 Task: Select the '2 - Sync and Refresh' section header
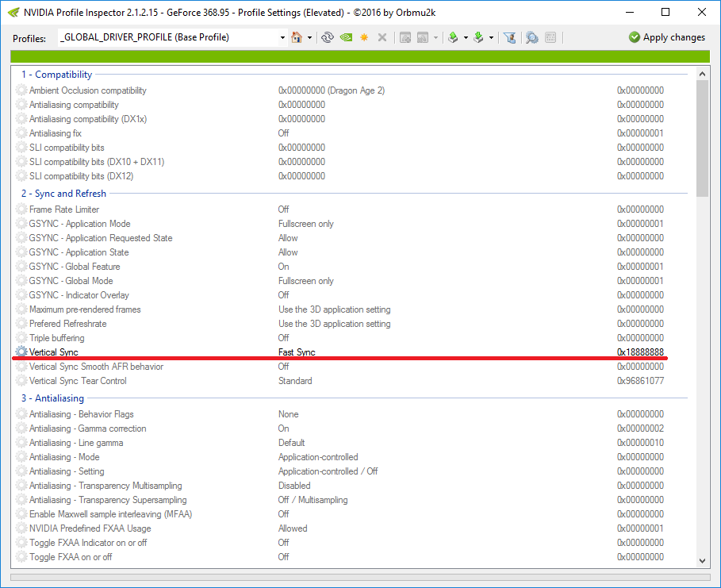pyautogui.click(x=63, y=194)
